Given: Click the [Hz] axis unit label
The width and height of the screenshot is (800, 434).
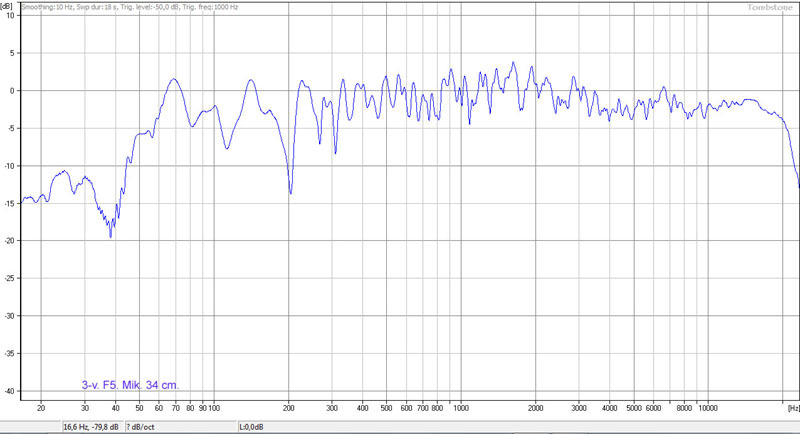Looking at the screenshot, I should (793, 408).
